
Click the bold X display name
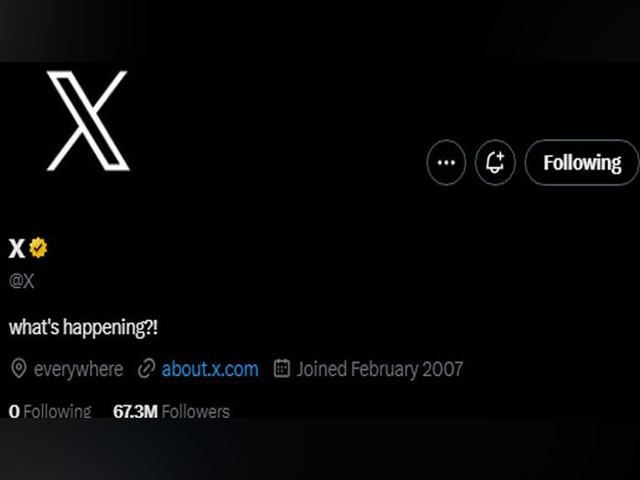pos(17,248)
